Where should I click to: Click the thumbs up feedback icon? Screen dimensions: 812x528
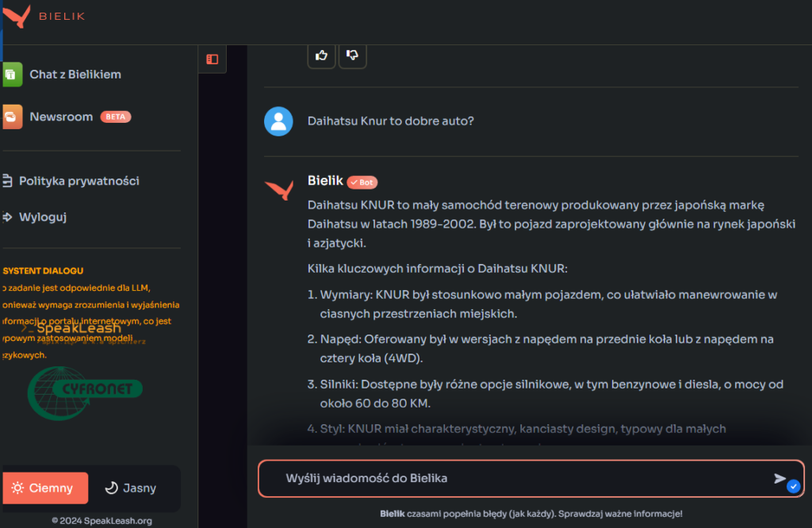click(321, 55)
